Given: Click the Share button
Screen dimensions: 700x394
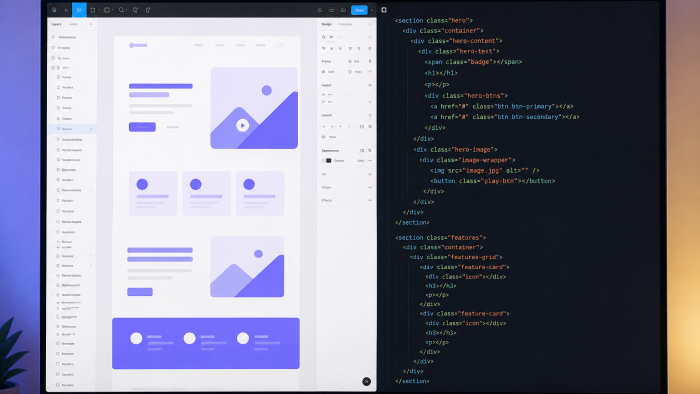Looking at the screenshot, I should coord(359,10).
